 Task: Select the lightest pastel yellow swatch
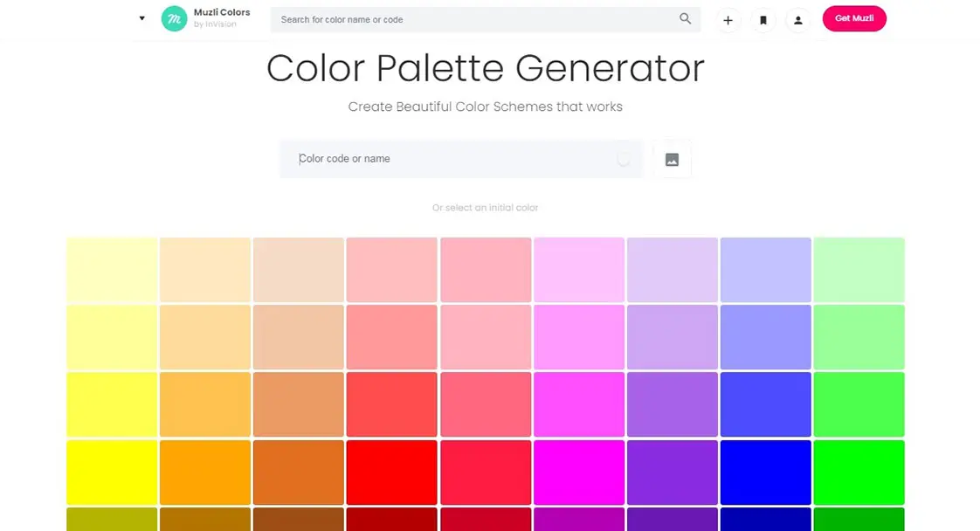pos(112,270)
